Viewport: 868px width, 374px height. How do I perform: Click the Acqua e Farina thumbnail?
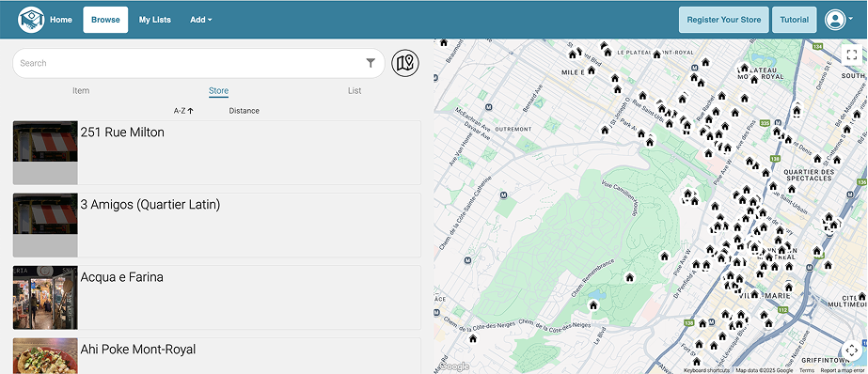[45, 298]
